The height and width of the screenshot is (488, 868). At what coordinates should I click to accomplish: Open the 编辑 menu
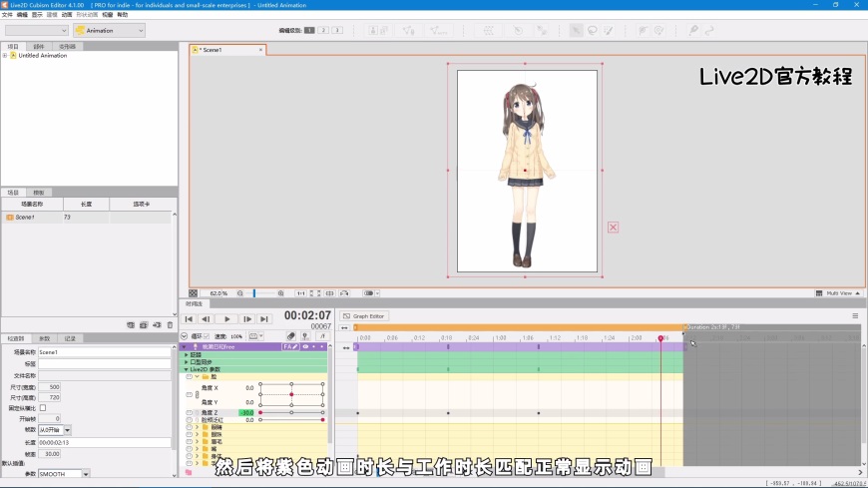(22, 14)
